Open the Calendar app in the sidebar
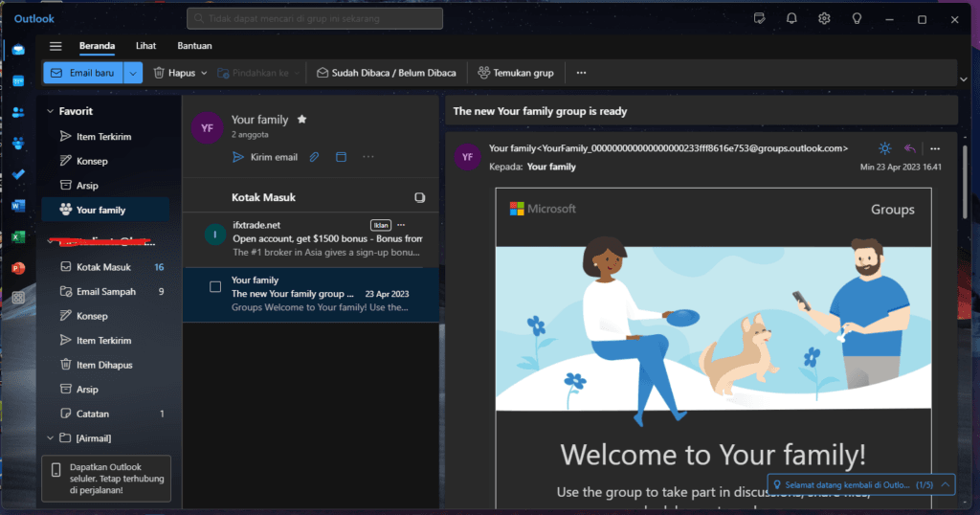This screenshot has height=515, width=980. click(18, 81)
